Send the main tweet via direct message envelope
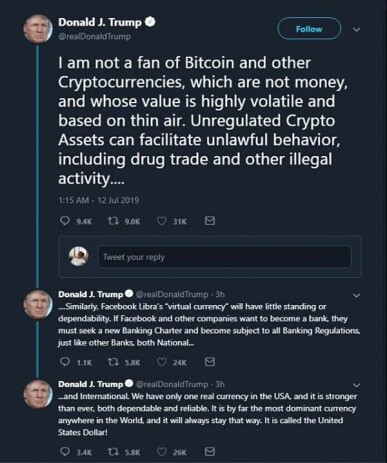 [209, 221]
